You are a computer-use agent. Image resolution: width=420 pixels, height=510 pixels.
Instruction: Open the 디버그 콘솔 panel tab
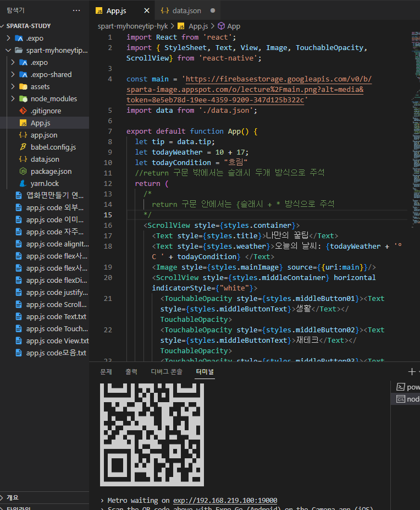point(167,372)
